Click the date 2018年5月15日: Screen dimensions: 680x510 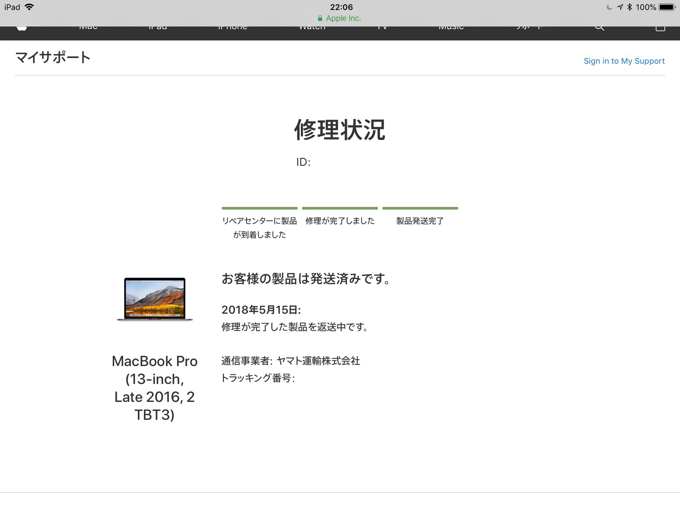click(x=261, y=310)
